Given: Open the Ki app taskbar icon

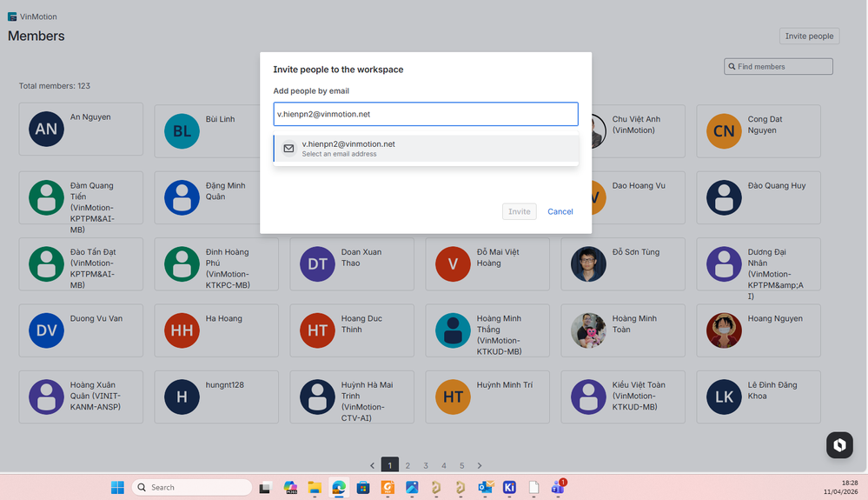Looking at the screenshot, I should [509, 487].
